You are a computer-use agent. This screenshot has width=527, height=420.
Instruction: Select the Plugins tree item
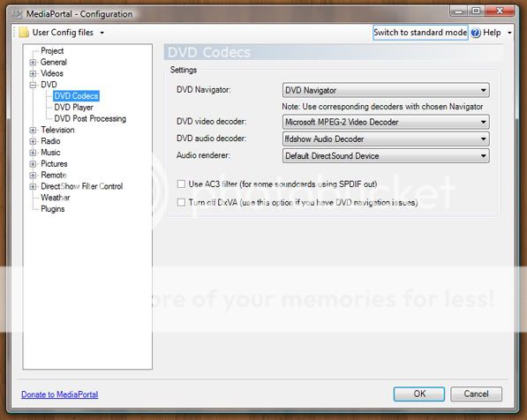(x=53, y=209)
